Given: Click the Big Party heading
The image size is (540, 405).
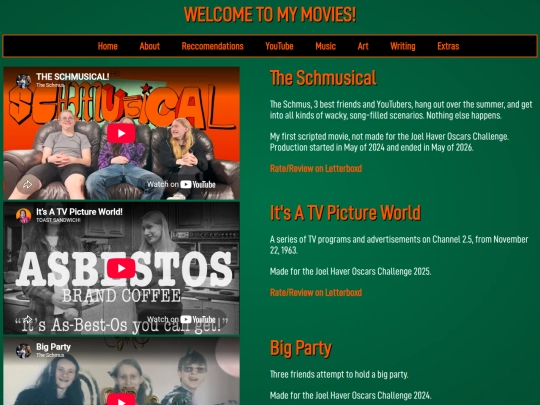Looking at the screenshot, I should (x=301, y=348).
